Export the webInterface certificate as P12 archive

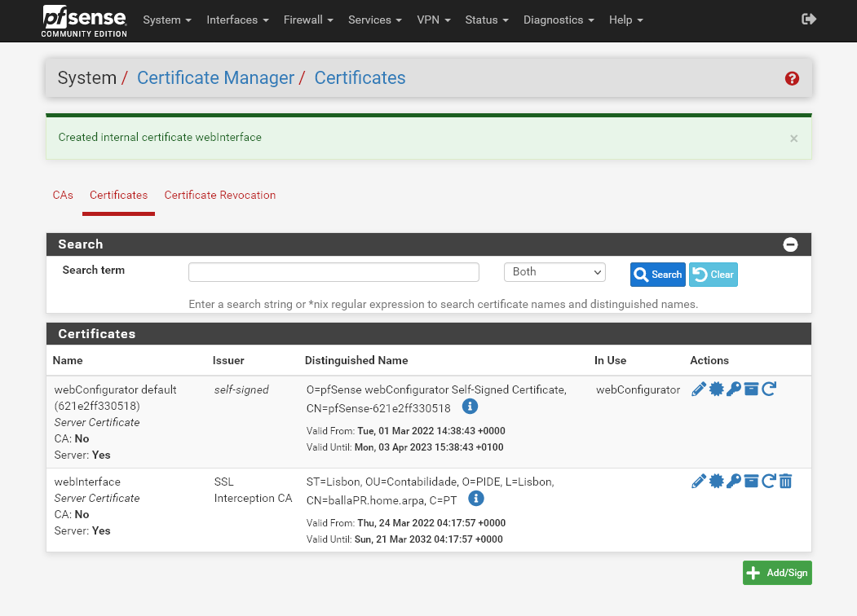coord(750,481)
